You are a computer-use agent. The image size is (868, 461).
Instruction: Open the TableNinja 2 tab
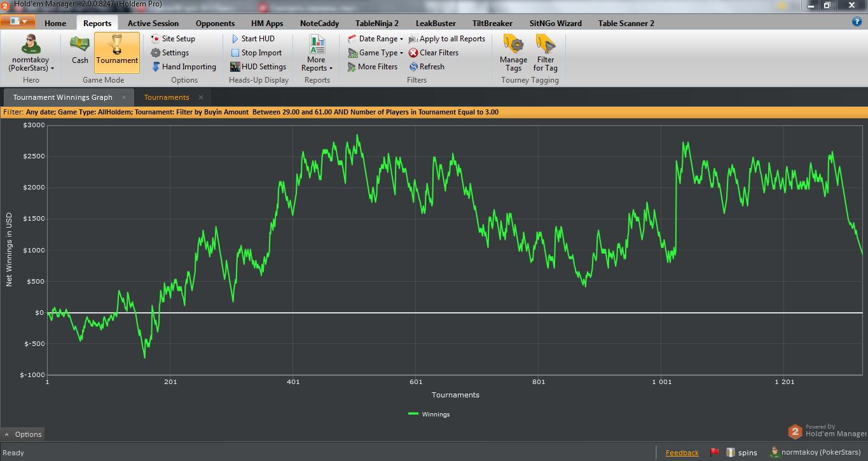click(377, 24)
